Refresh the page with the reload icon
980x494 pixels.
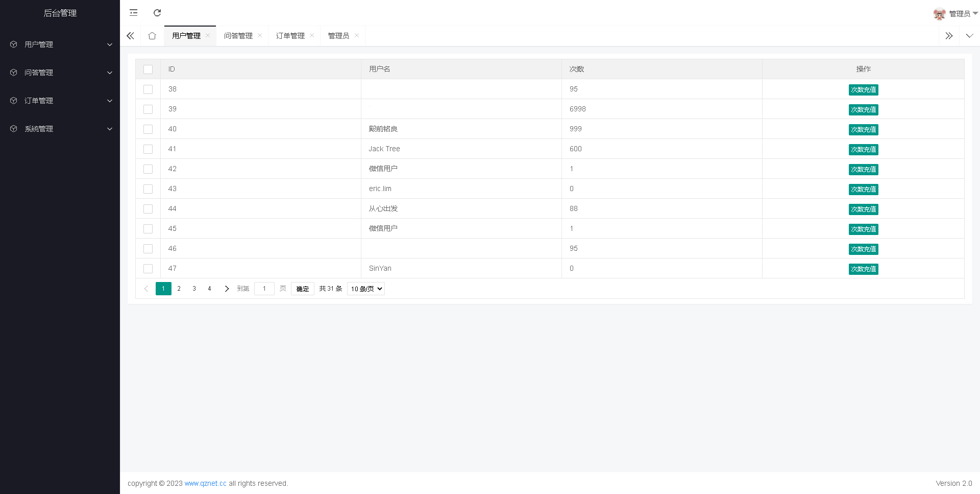point(157,13)
